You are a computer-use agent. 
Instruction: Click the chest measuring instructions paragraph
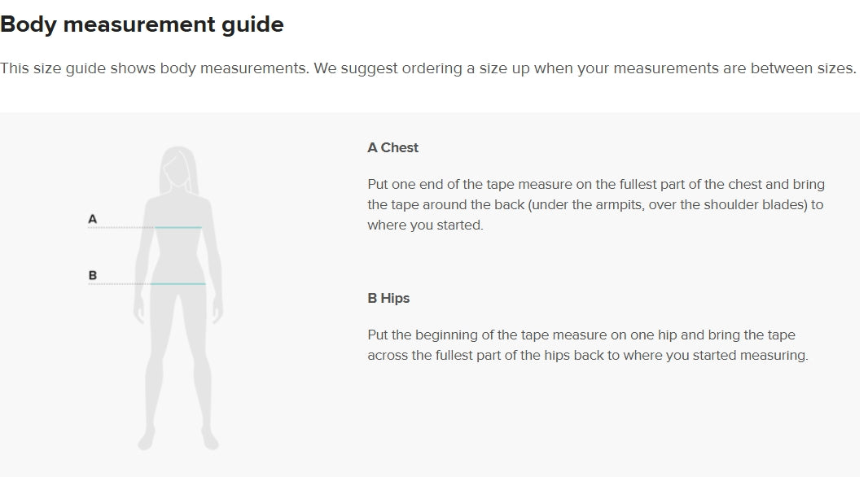point(595,204)
